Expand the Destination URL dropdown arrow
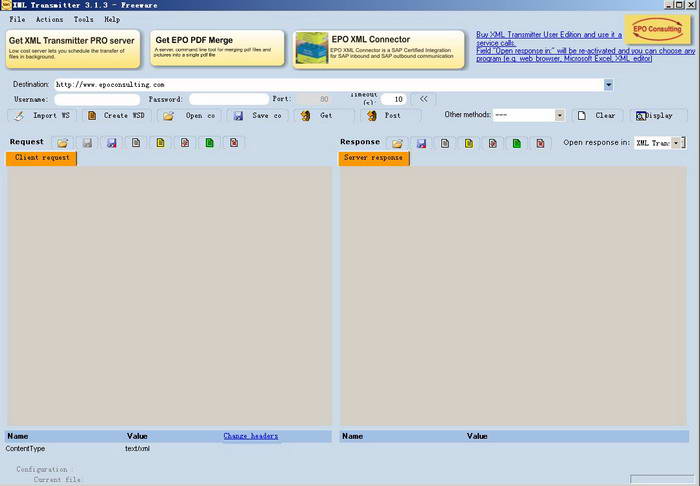 (x=608, y=85)
